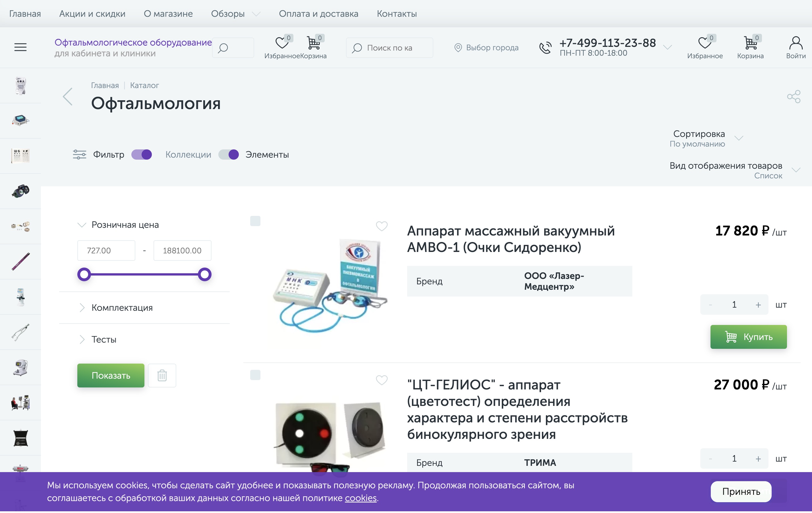Click the minimum price field 727.00
The height and width of the screenshot is (513, 812).
point(106,251)
